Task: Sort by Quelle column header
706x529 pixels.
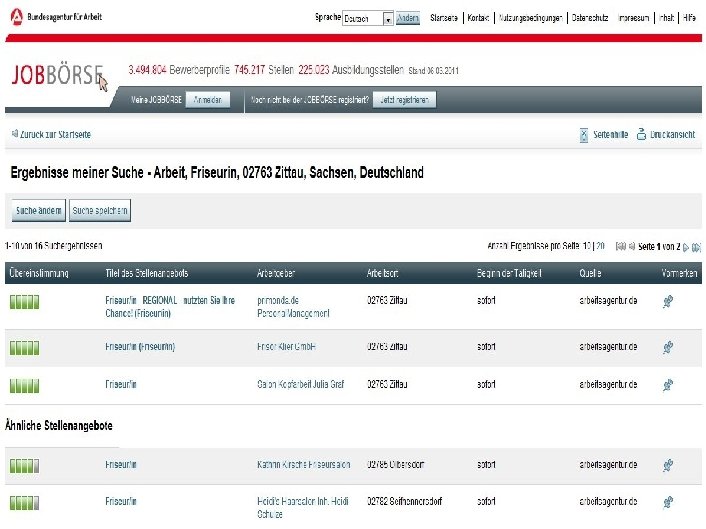Action: [590, 273]
